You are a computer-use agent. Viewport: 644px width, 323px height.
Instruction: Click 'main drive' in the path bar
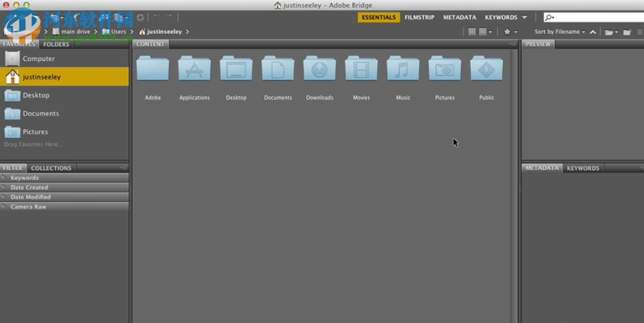pyautogui.click(x=75, y=32)
